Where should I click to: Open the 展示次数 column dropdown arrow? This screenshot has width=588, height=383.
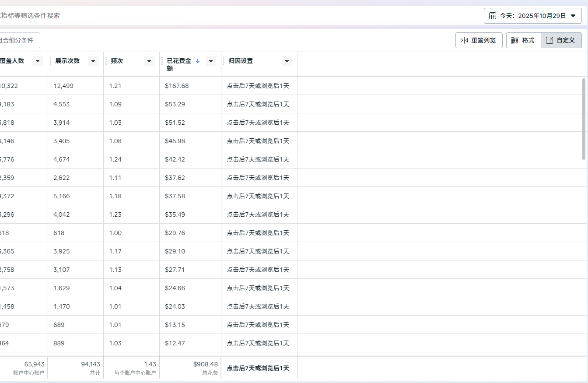tap(93, 61)
